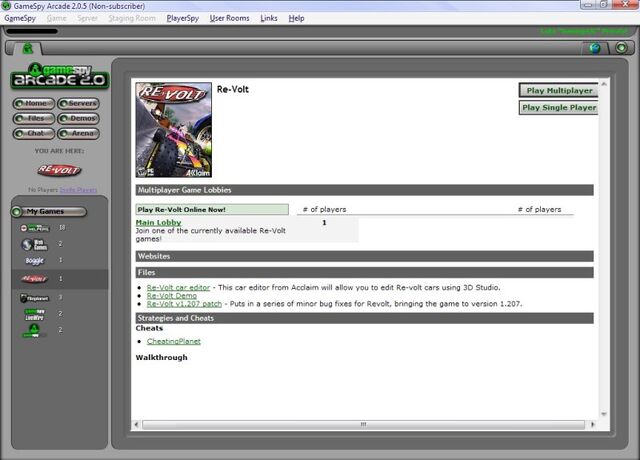Open the Re-Volt v1.207 patch link

(184, 304)
